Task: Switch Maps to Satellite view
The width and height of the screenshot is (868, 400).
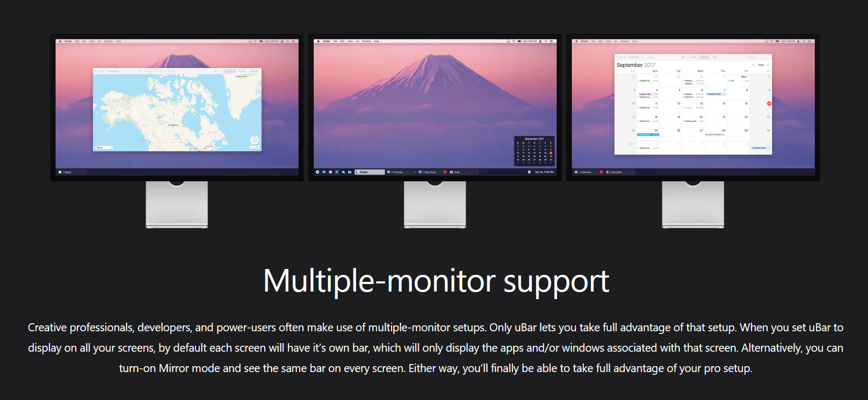Action: (254, 71)
